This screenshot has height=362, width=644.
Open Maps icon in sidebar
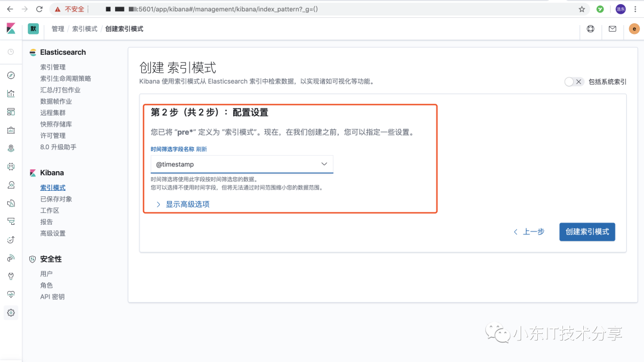[x=11, y=148]
